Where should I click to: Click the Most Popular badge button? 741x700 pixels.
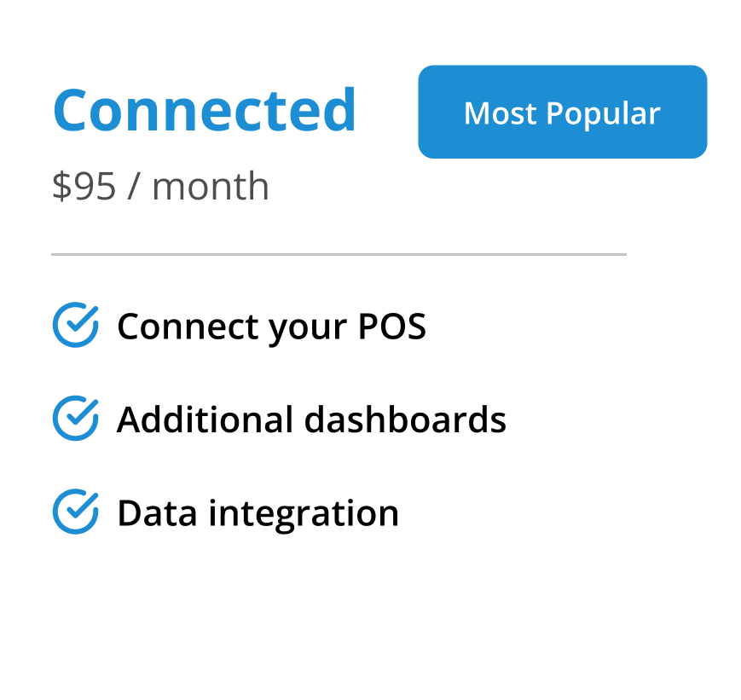562,113
